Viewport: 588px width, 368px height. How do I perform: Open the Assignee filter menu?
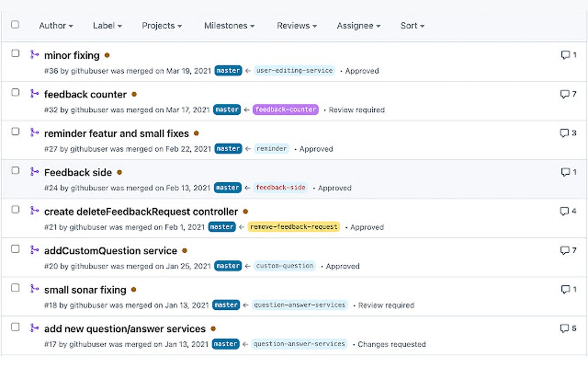[358, 25]
